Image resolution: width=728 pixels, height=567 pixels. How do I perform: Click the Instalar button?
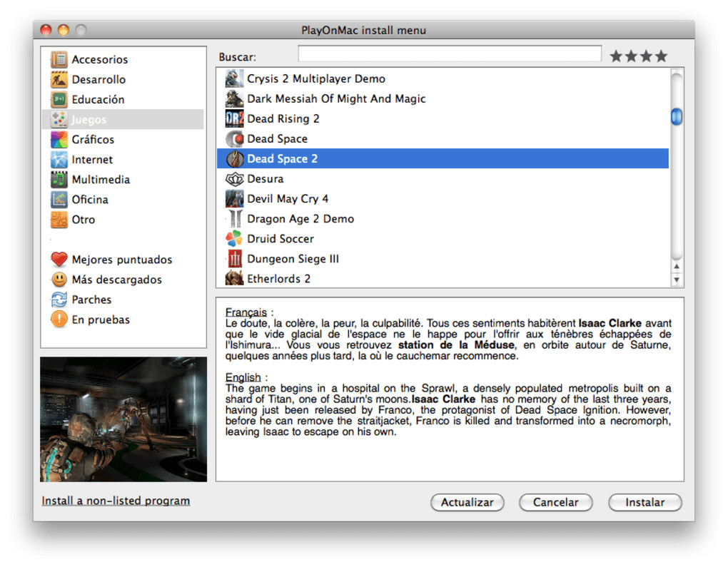pyautogui.click(x=645, y=503)
